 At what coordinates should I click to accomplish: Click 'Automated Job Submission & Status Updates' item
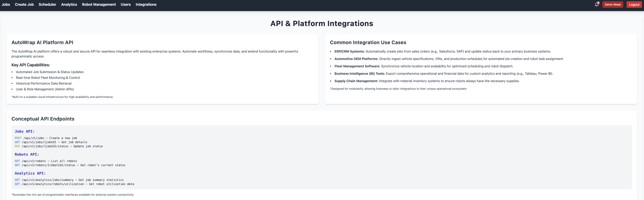point(50,72)
